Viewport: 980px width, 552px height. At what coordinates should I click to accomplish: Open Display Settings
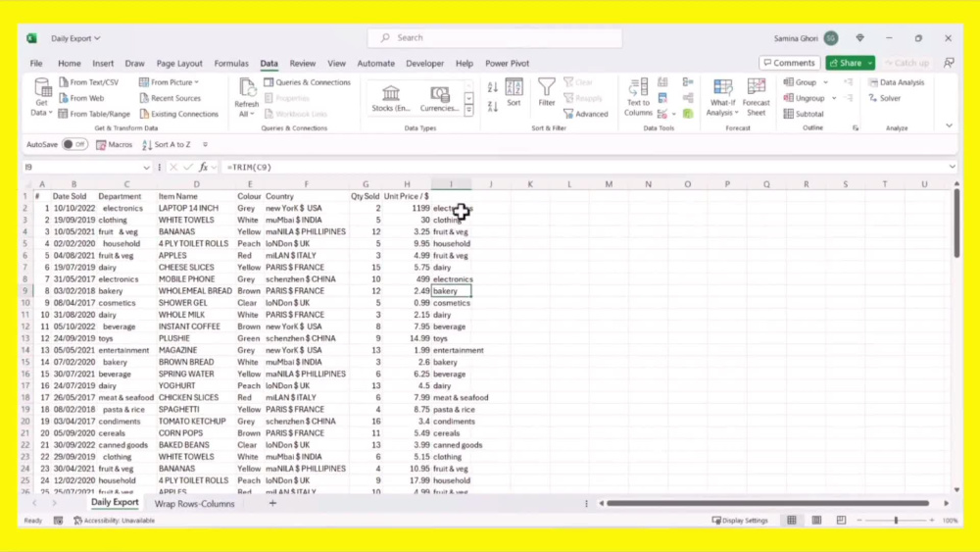click(x=740, y=520)
